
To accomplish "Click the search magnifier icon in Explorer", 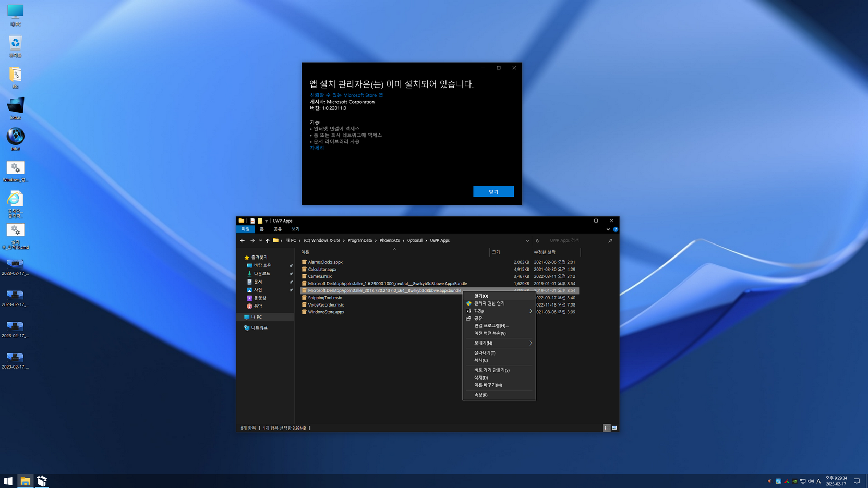I will click(x=610, y=240).
